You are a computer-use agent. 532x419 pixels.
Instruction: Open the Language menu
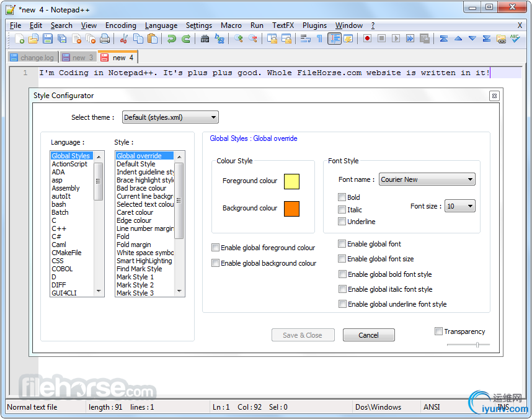pyautogui.click(x=161, y=25)
